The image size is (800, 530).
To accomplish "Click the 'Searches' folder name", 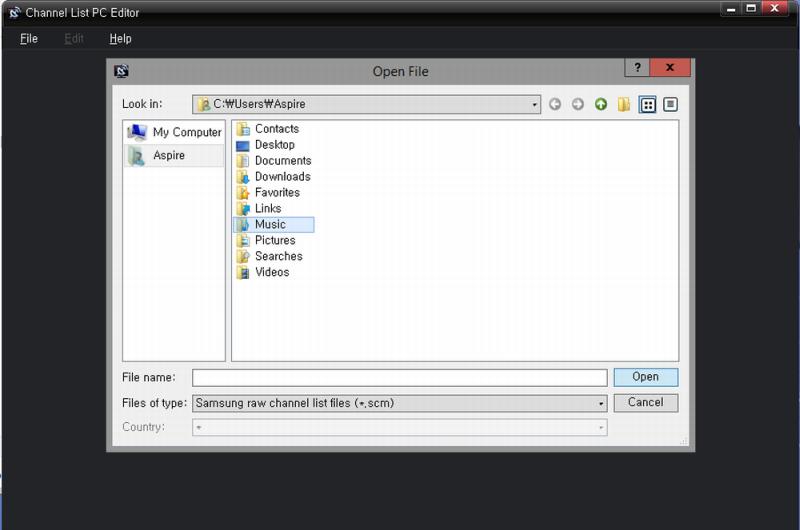I will point(279,256).
